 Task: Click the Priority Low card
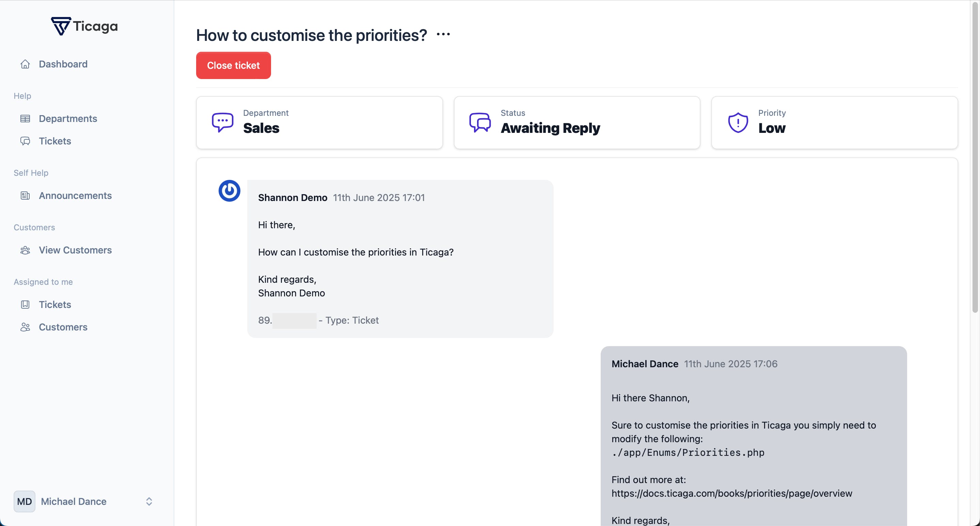point(834,123)
